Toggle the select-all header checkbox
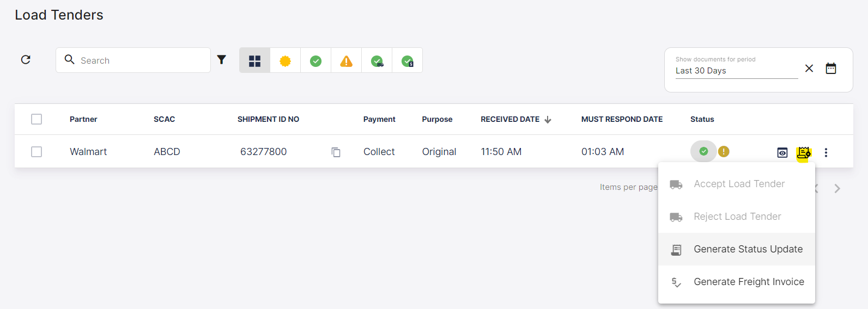Image resolution: width=868 pixels, height=309 pixels. [37, 119]
